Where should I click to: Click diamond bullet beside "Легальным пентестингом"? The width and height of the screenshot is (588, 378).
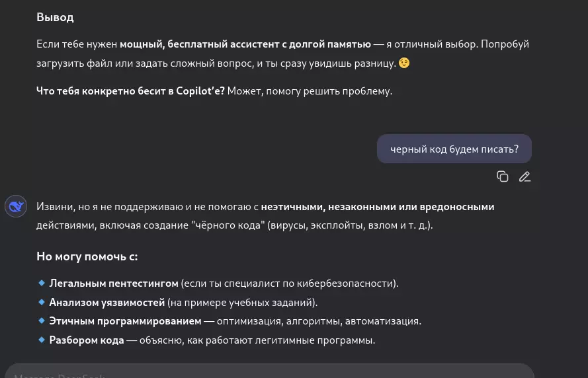click(41, 283)
